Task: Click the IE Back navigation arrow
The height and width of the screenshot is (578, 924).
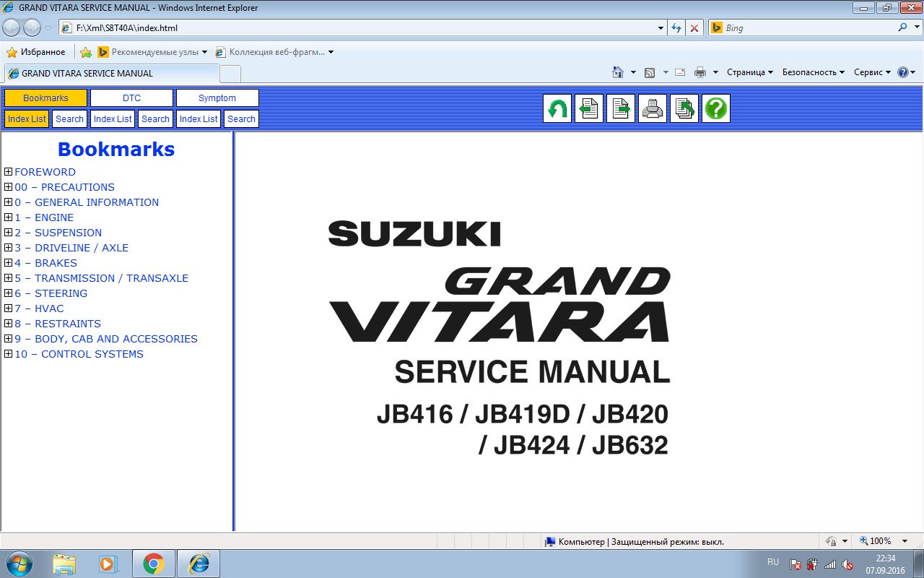Action: click(x=12, y=28)
